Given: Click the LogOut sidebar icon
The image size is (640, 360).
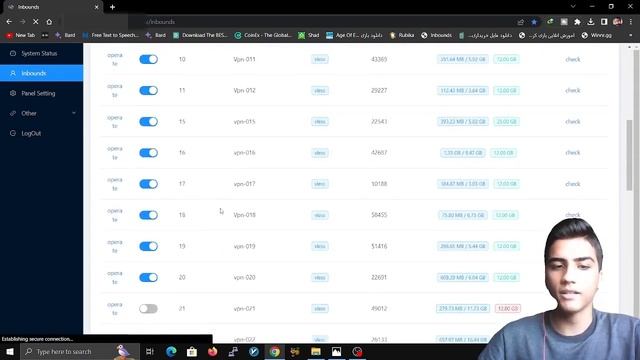Looking at the screenshot, I should [13, 133].
